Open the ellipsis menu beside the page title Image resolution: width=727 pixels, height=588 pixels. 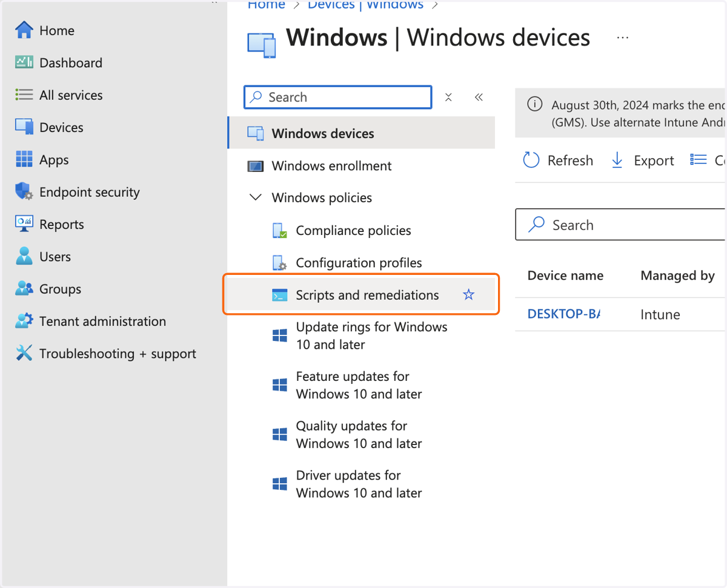tap(622, 38)
